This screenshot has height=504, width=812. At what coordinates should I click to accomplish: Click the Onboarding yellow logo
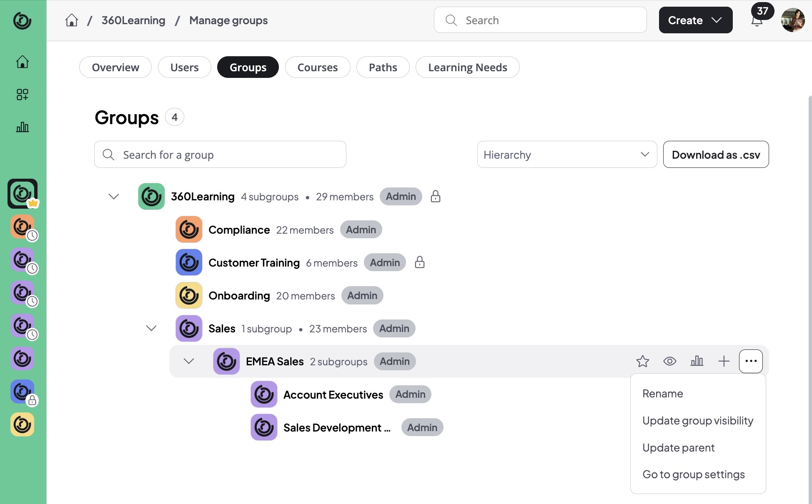pyautogui.click(x=189, y=295)
